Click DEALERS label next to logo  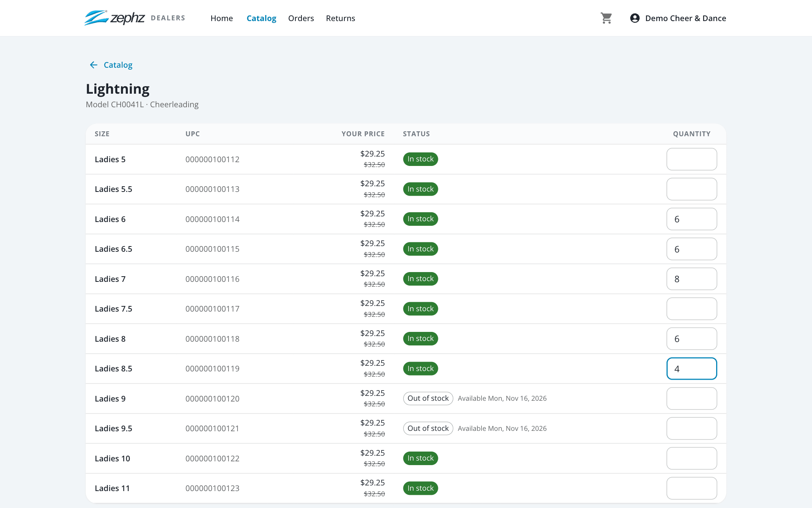[168, 18]
